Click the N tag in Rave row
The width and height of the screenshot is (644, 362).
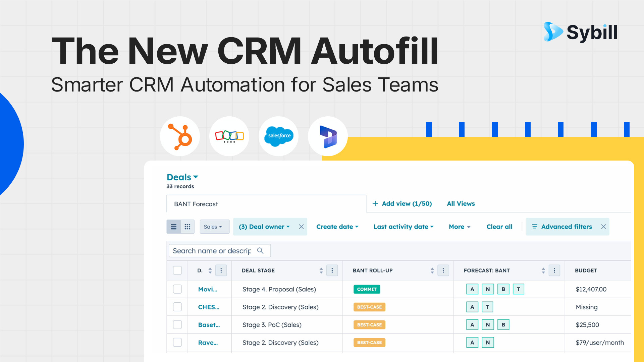(x=488, y=342)
